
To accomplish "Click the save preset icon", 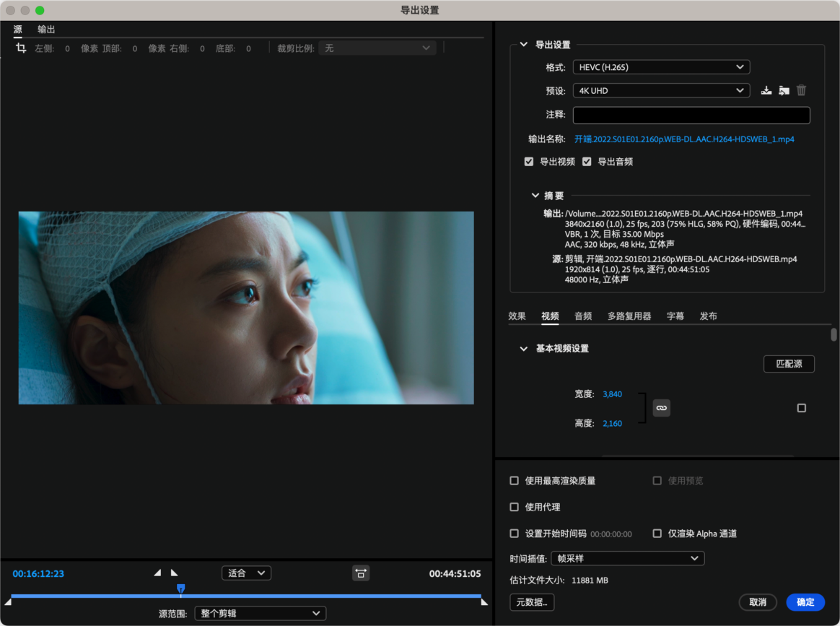I will (766, 90).
